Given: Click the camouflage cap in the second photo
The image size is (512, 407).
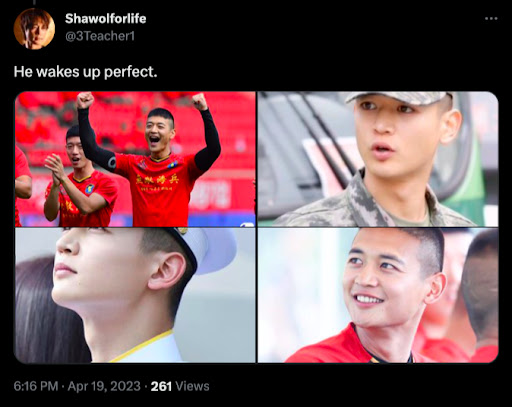Looking at the screenshot, I should pyautogui.click(x=397, y=98).
